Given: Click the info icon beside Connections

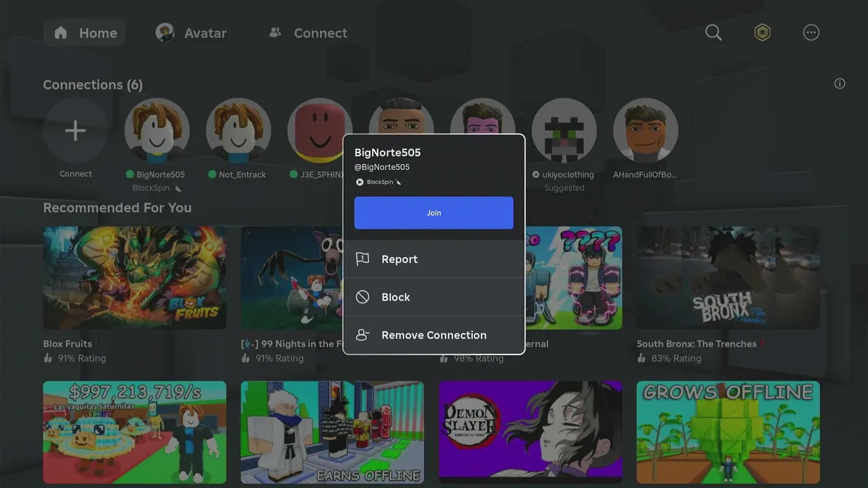Looking at the screenshot, I should [840, 83].
